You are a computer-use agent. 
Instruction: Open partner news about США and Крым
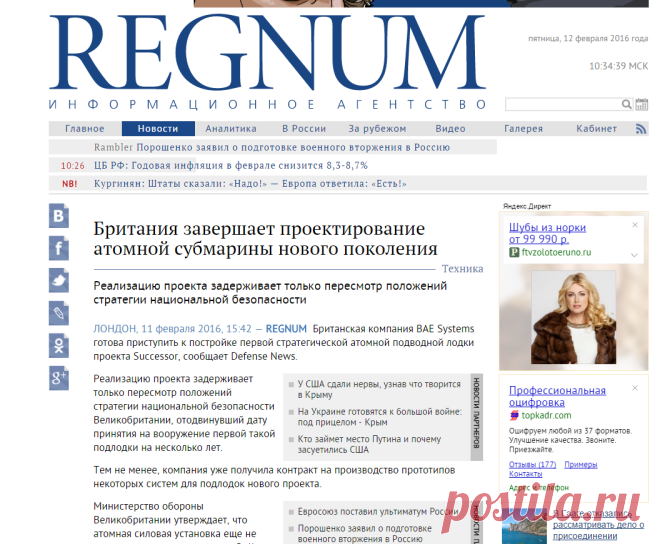pos(379,389)
